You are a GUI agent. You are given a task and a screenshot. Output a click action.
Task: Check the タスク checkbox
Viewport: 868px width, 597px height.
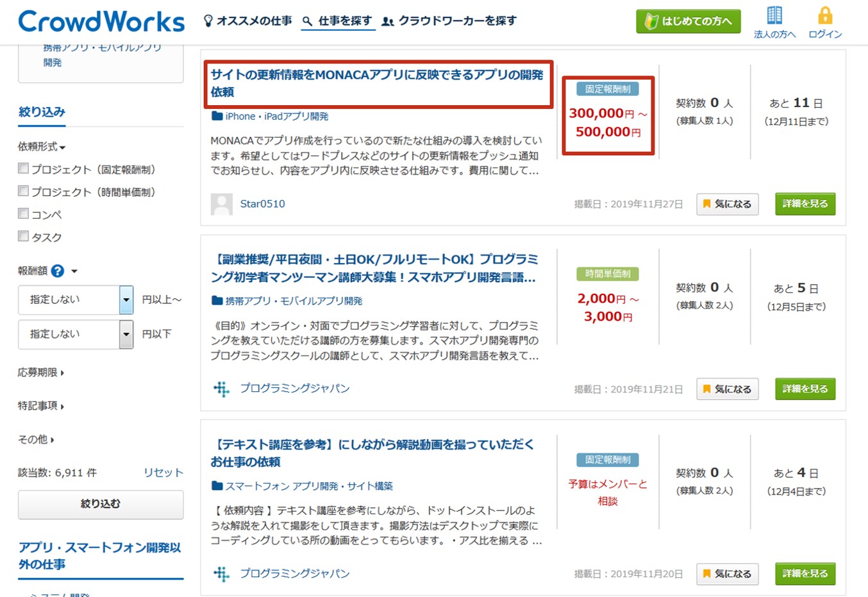pos(24,236)
